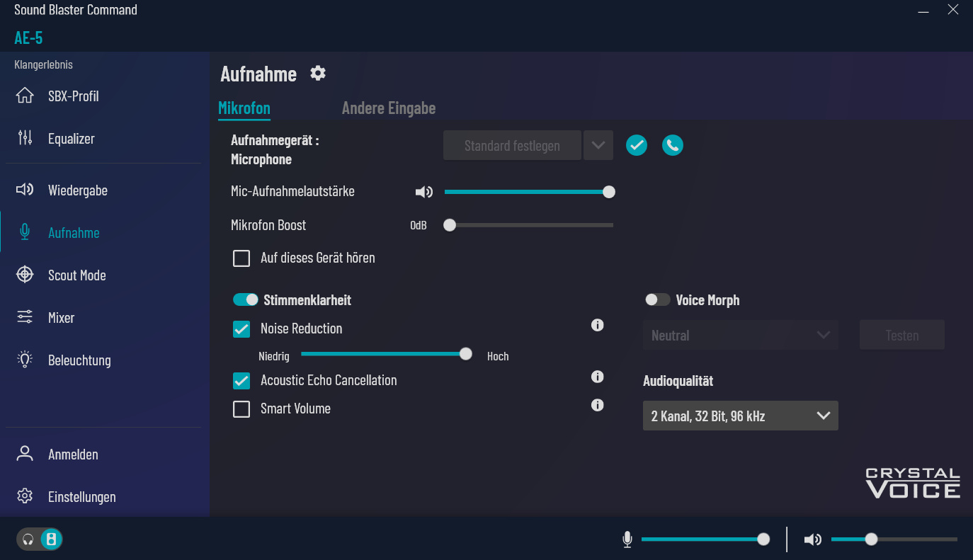
Task: Click the SBX-Profil home icon
Action: click(25, 96)
